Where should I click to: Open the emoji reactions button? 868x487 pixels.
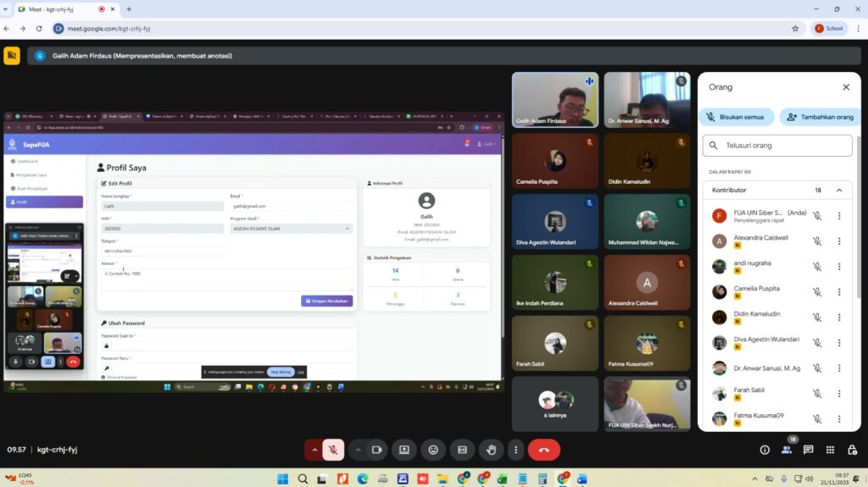433,450
